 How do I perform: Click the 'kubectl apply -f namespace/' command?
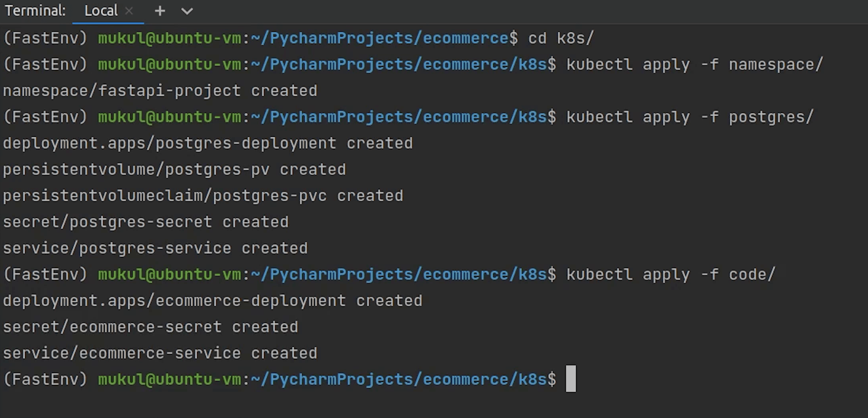[x=694, y=64]
